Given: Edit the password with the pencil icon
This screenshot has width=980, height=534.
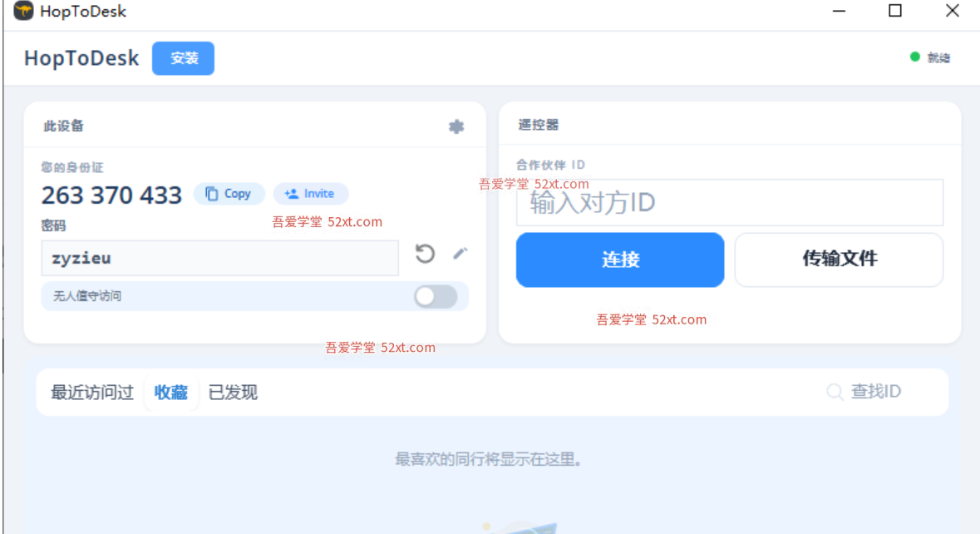Looking at the screenshot, I should coord(460,253).
